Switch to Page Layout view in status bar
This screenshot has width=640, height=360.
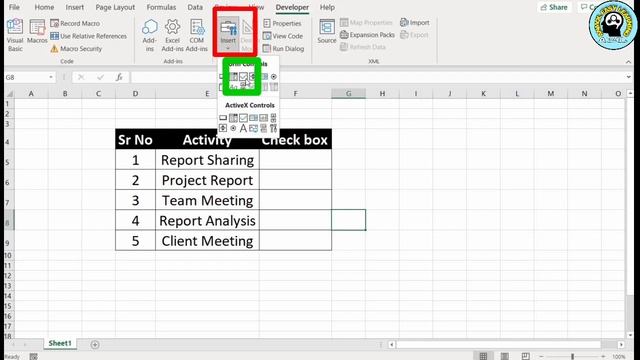tap(504, 356)
